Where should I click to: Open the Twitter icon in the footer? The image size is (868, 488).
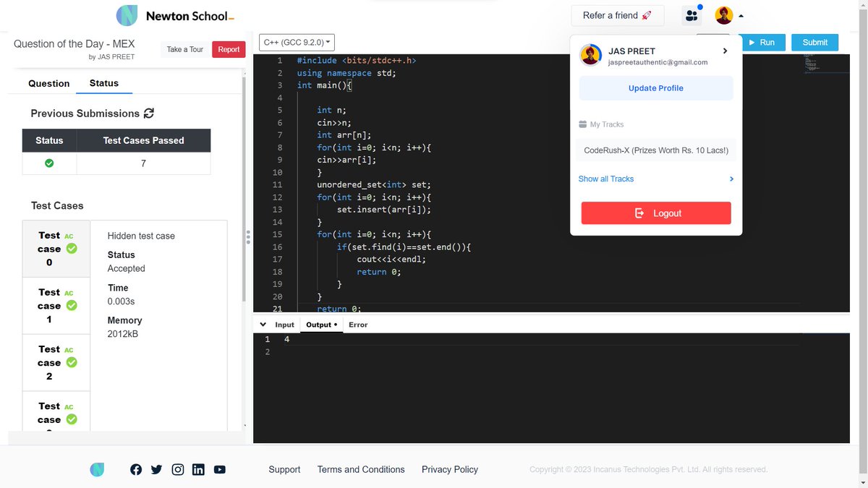click(x=156, y=470)
